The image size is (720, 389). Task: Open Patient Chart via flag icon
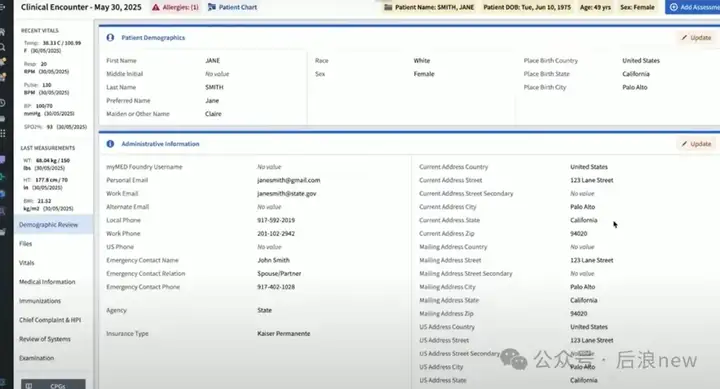(212, 7)
